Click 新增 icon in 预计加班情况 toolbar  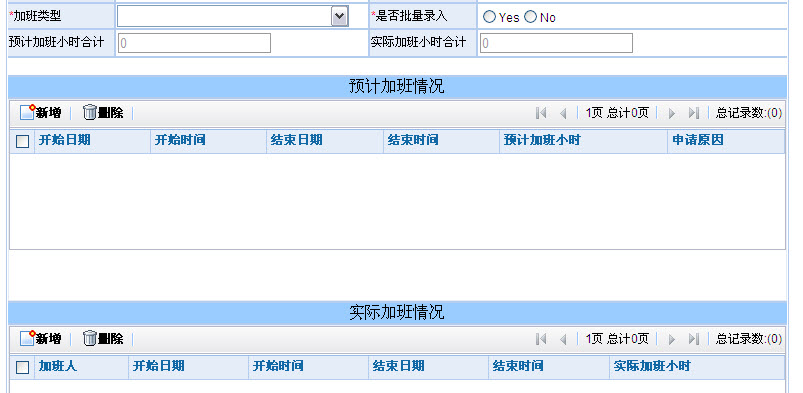[x=27, y=112]
